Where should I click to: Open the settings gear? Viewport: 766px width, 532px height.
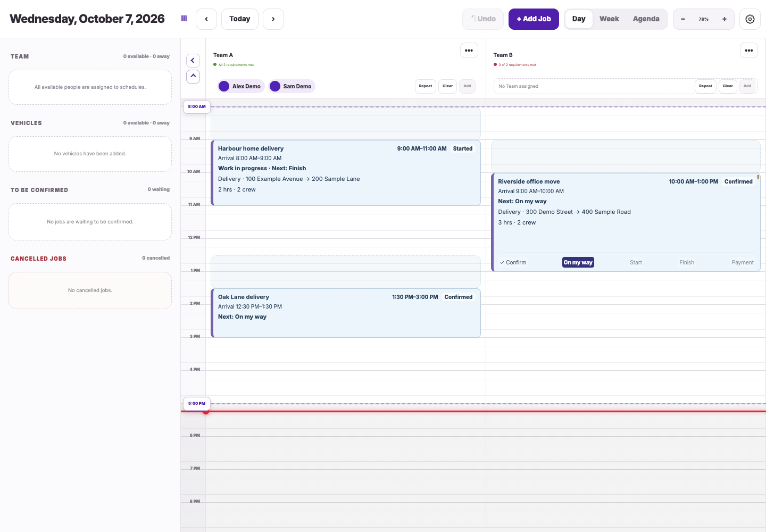[750, 19]
